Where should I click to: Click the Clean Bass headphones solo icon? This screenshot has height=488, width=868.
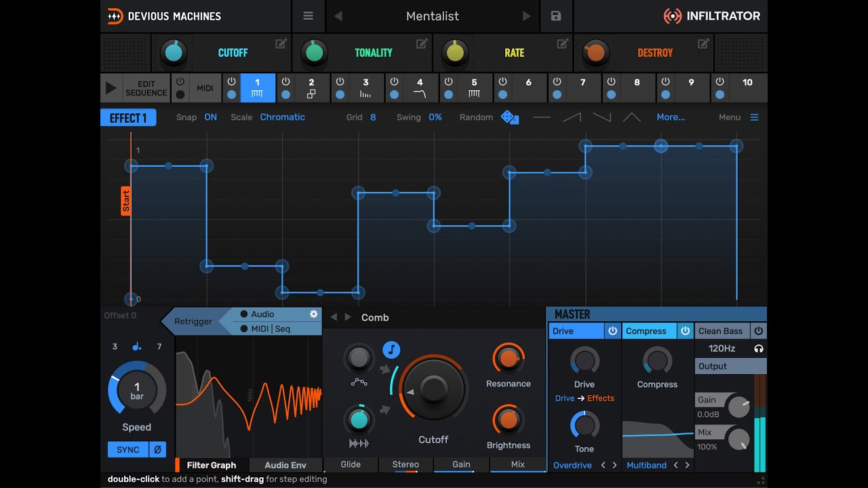click(758, 348)
